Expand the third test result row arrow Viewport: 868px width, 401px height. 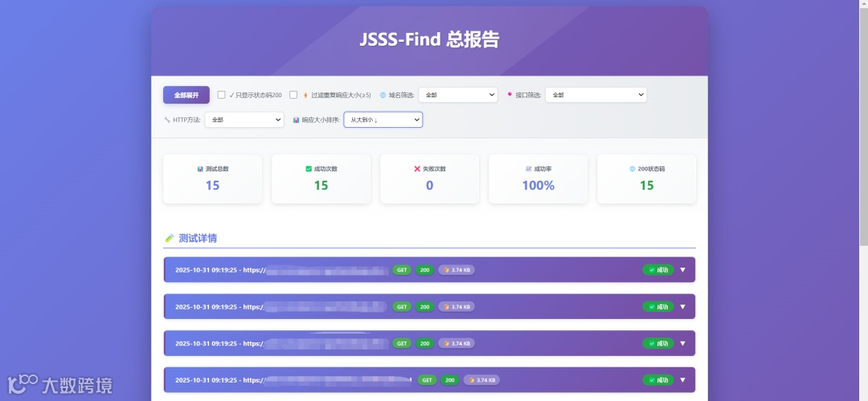click(682, 343)
